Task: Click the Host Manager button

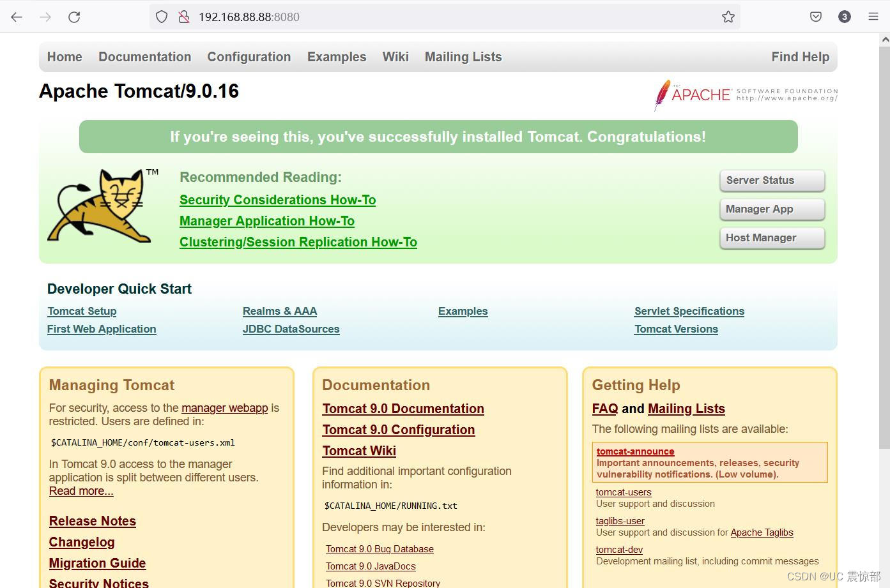Action: pos(772,238)
